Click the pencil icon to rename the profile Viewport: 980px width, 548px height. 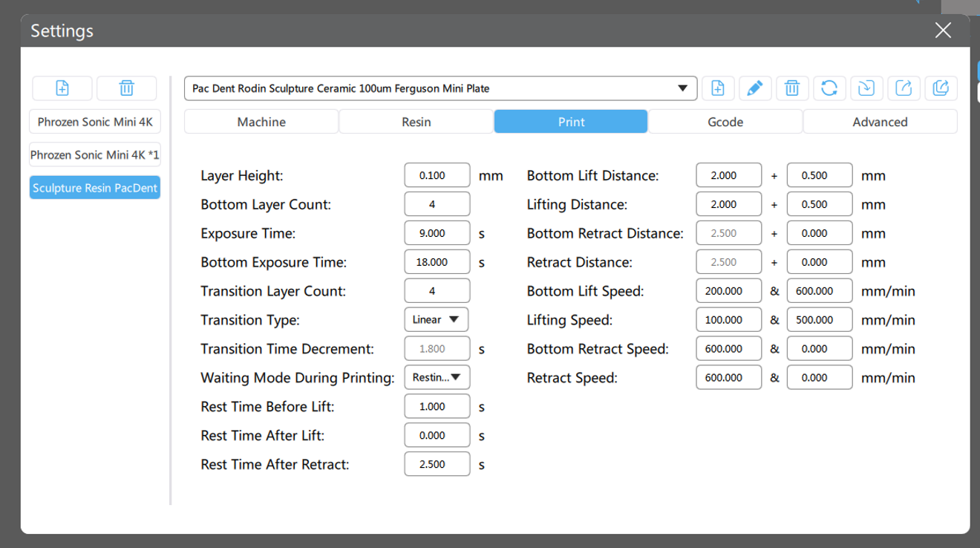point(754,88)
